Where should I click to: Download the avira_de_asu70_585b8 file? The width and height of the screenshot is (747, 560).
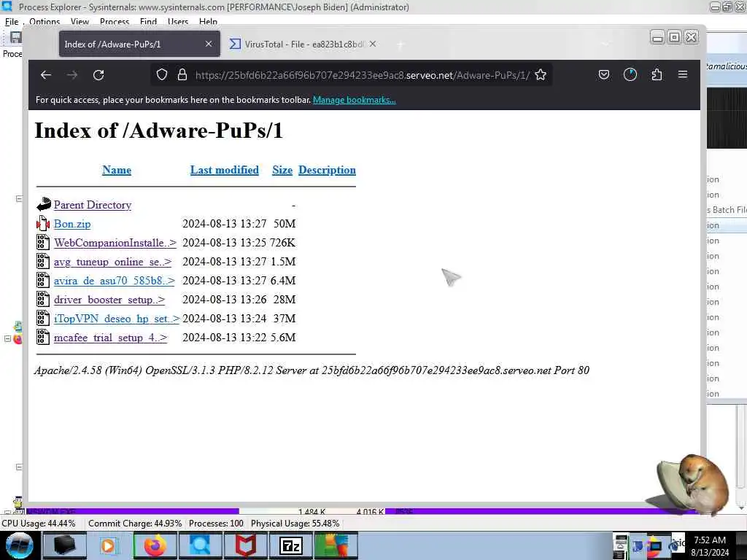coord(115,281)
